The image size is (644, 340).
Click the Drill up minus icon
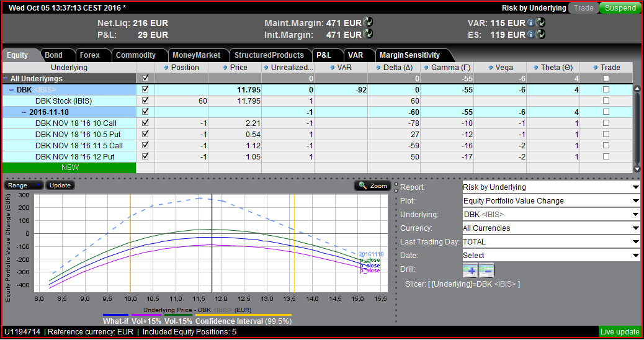[x=486, y=270]
